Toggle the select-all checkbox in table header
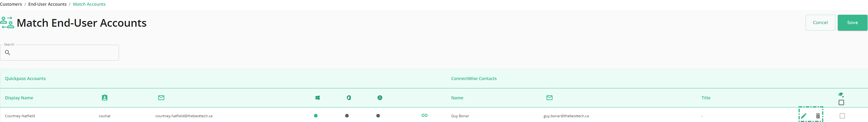The height and width of the screenshot is (122, 868). pos(841,102)
